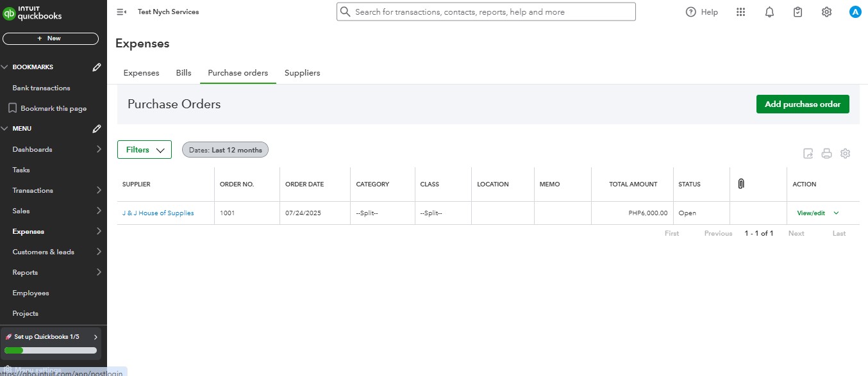Collapse the left navigation menu icon
Viewport: 868px width, 376px height.
click(x=121, y=12)
